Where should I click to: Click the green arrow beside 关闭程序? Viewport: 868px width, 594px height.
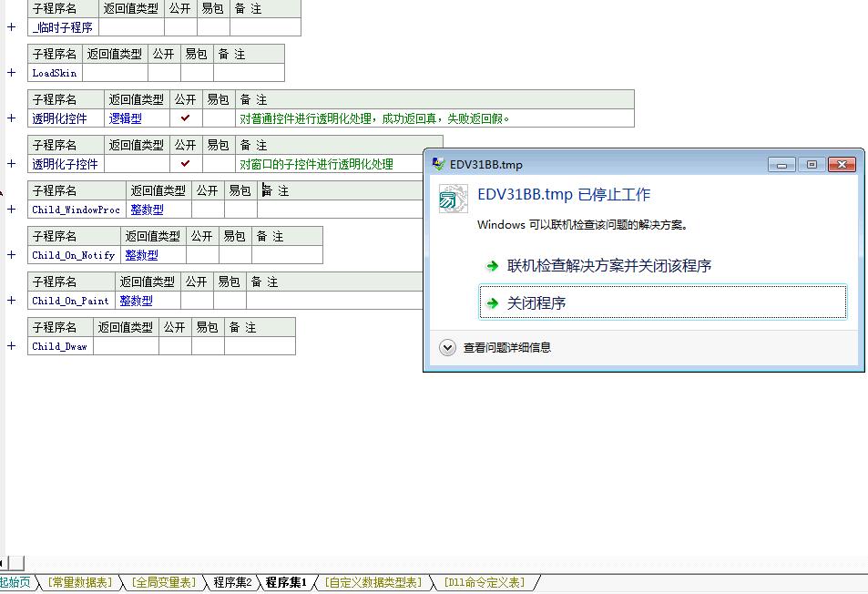(492, 302)
